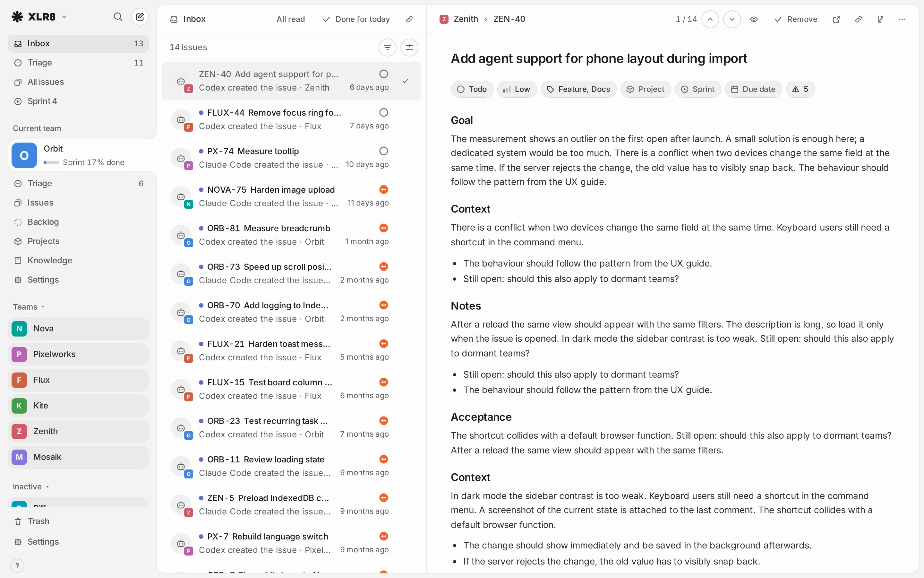Open inbox display options sliders icon
Image resolution: width=924 pixels, height=578 pixels.
click(409, 48)
